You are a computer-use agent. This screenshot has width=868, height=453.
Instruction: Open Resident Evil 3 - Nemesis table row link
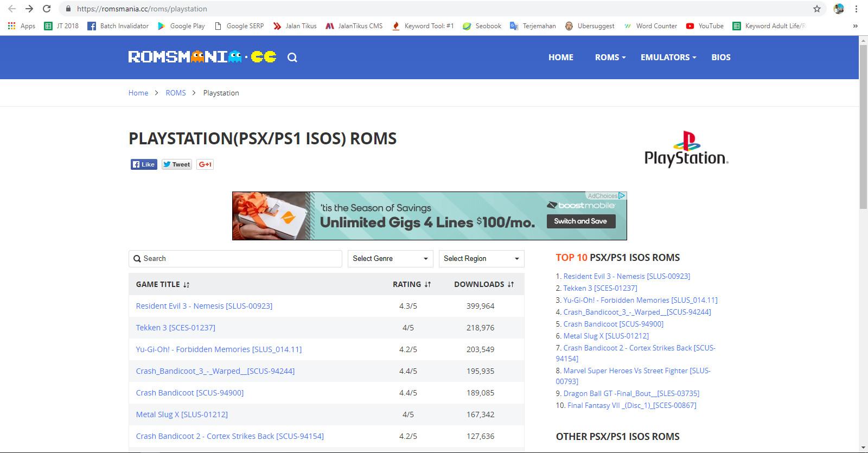(x=204, y=306)
